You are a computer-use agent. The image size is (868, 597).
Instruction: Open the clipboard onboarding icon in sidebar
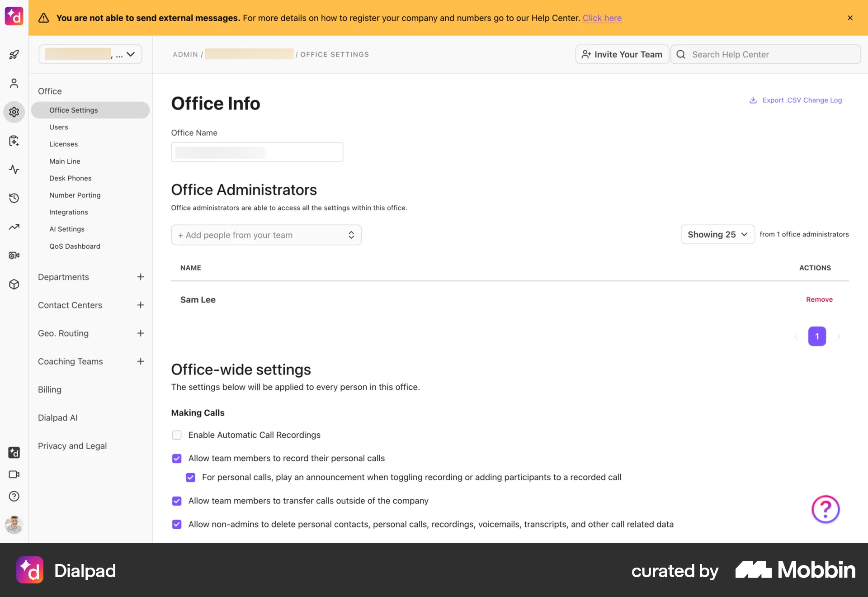pos(14,141)
